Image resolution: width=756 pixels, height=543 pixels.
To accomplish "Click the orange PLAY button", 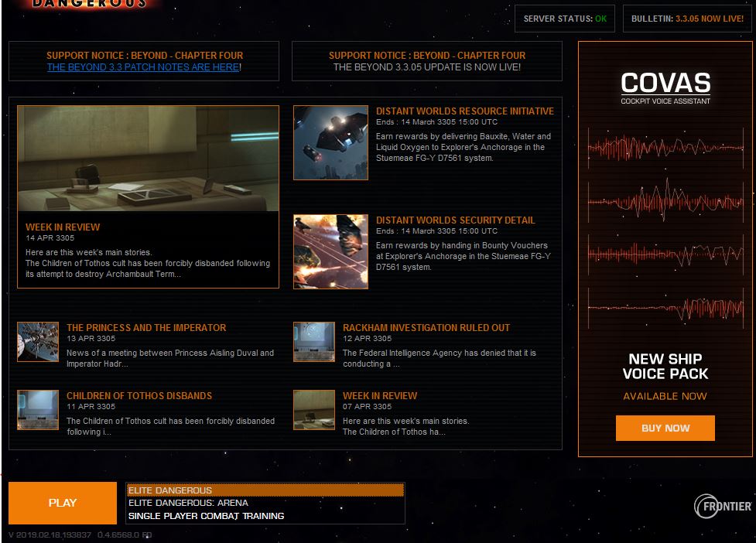I will (x=63, y=503).
